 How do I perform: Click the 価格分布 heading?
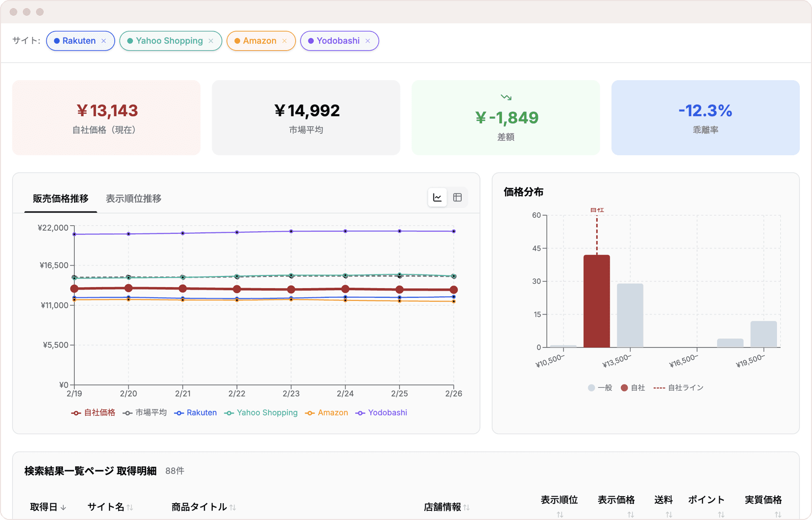523,192
